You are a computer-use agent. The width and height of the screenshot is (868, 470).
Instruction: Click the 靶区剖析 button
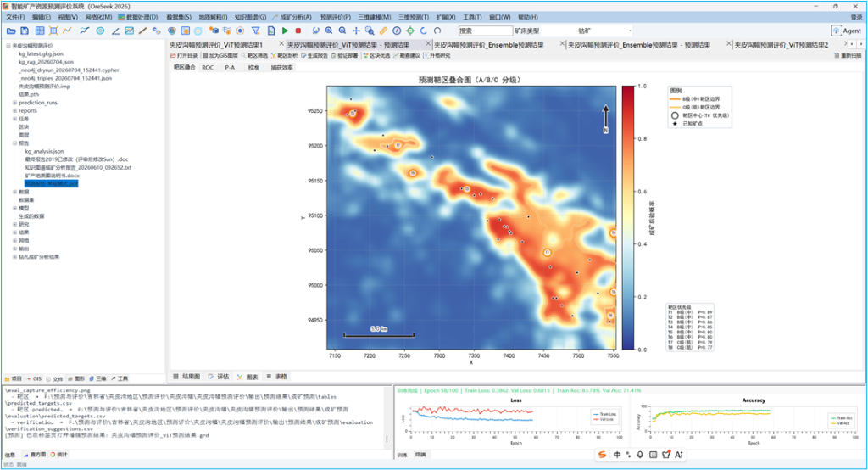[x=284, y=55]
